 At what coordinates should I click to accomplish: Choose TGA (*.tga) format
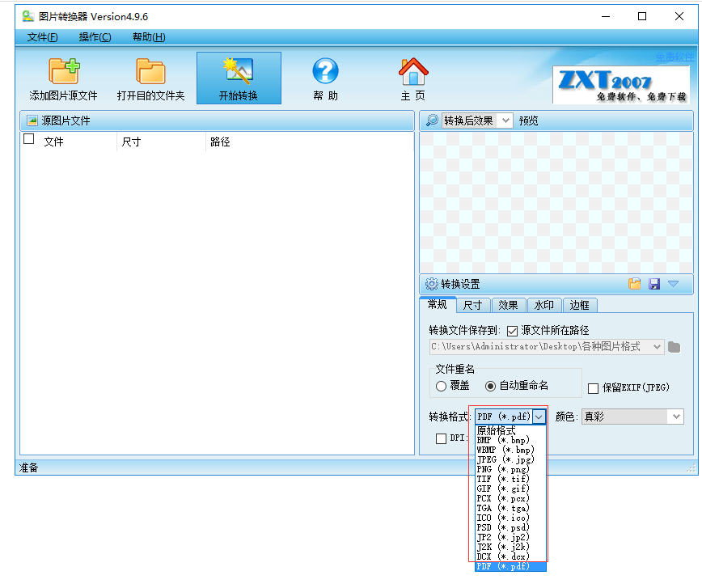click(x=510, y=508)
